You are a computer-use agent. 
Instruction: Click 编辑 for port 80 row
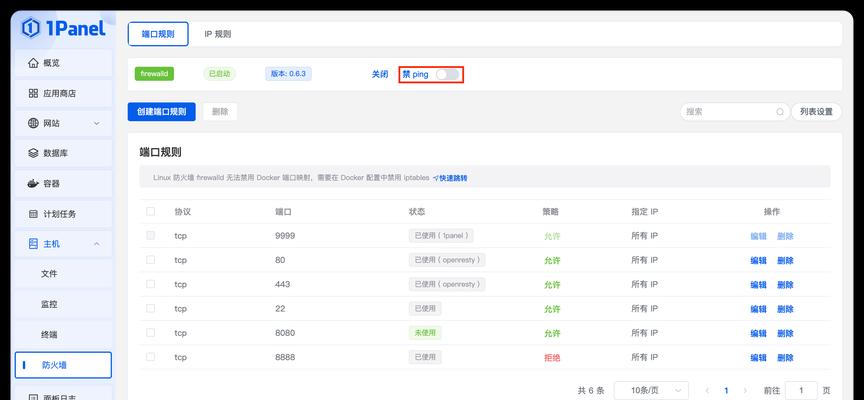click(758, 261)
